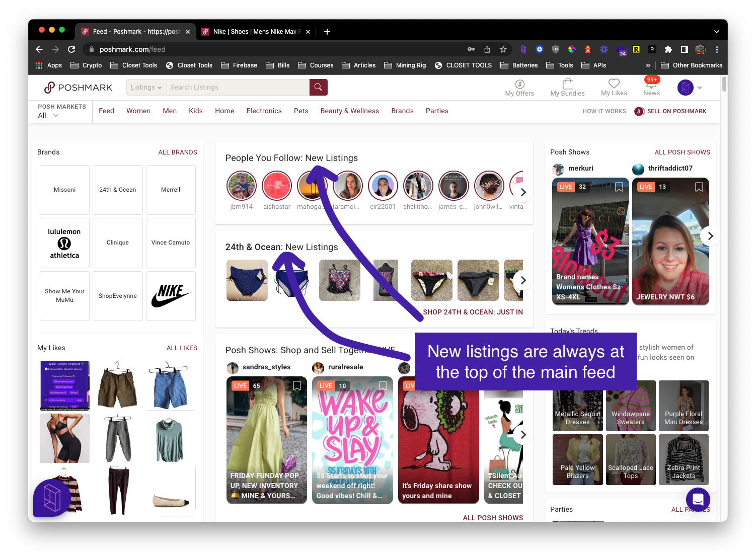This screenshot has height=559, width=756.
Task: Click the saved passwords key icon
Action: pyautogui.click(x=471, y=49)
